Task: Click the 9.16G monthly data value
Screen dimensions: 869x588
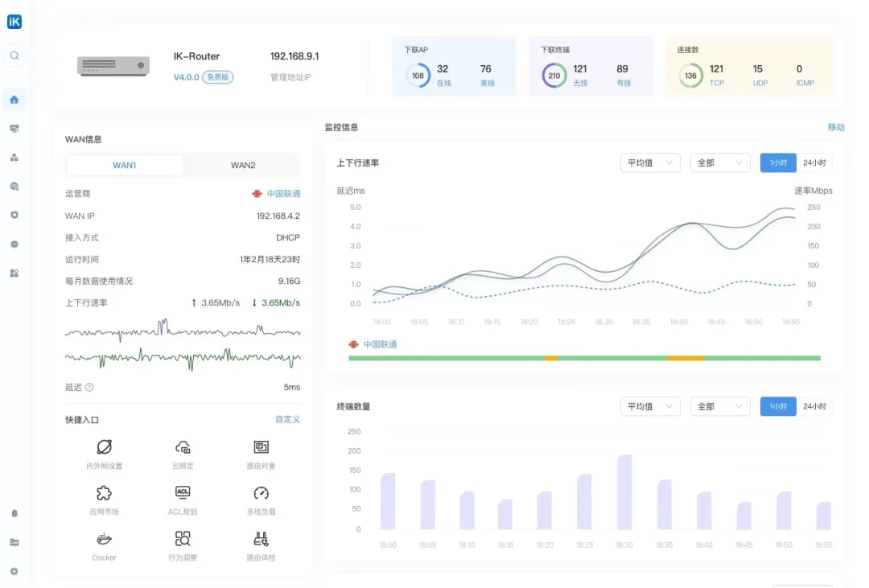Action: (290, 282)
